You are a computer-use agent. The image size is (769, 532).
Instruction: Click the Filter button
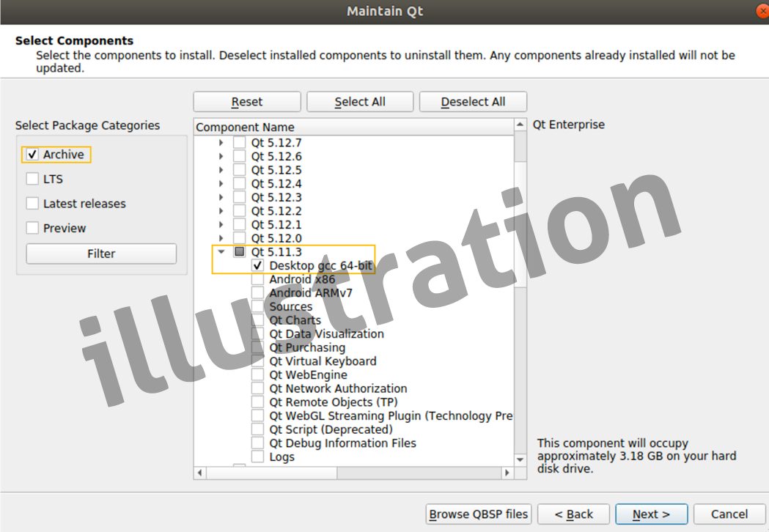[101, 254]
